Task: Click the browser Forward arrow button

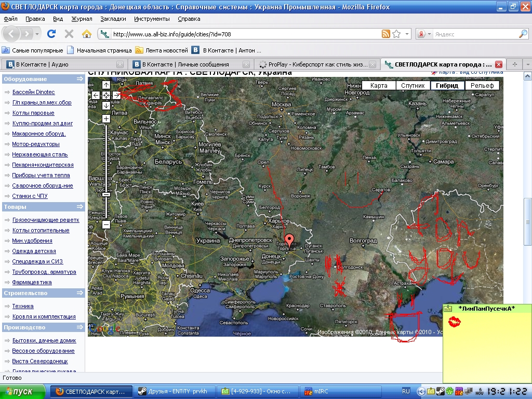Action: click(26, 34)
